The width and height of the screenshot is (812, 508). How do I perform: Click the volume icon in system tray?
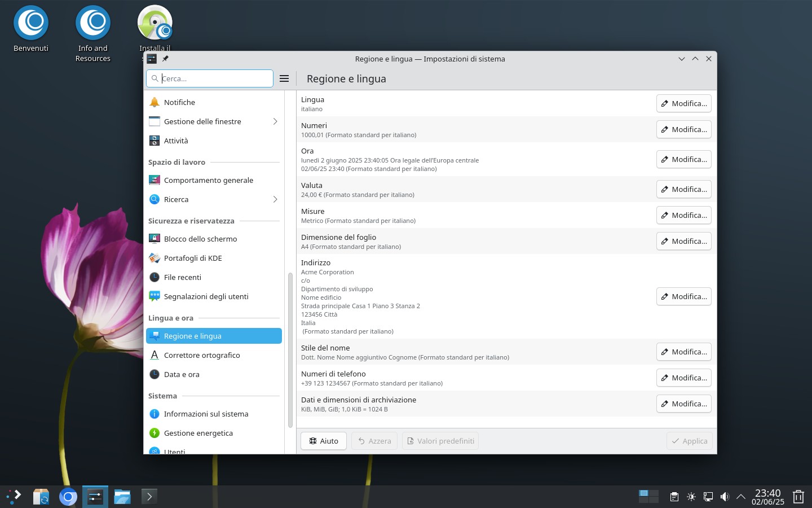click(725, 497)
